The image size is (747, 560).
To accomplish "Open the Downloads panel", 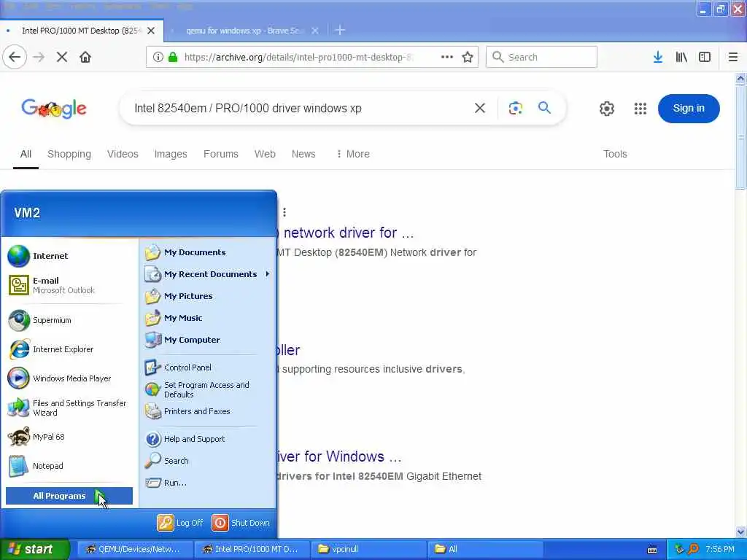I will pos(657,57).
